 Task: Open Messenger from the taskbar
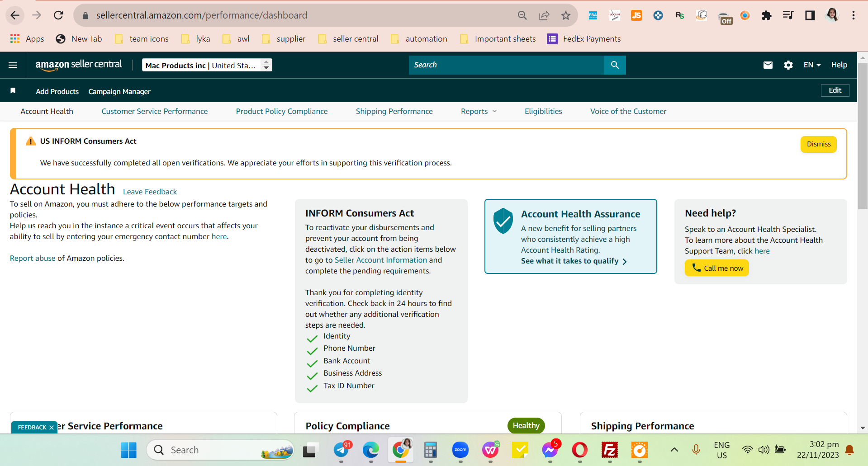(x=550, y=450)
